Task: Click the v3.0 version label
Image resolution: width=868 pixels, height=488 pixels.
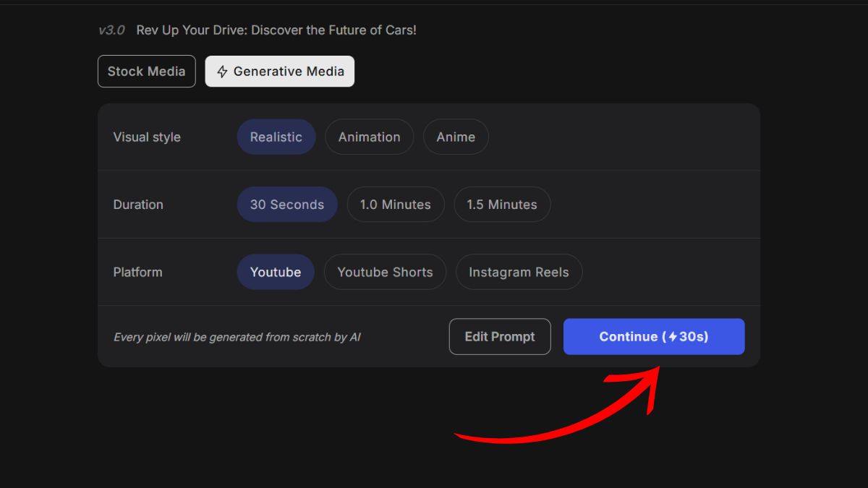Action: click(x=111, y=30)
